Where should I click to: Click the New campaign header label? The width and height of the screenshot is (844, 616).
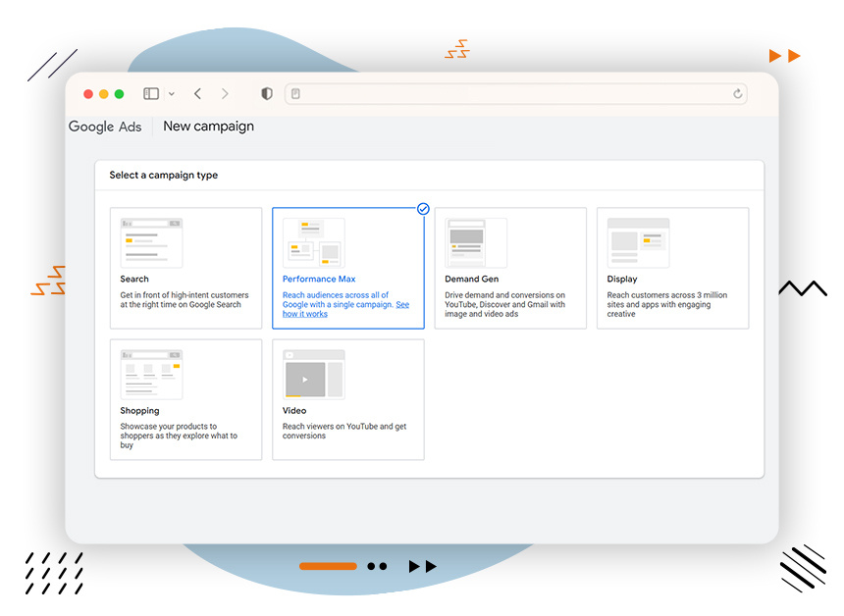[x=208, y=127]
